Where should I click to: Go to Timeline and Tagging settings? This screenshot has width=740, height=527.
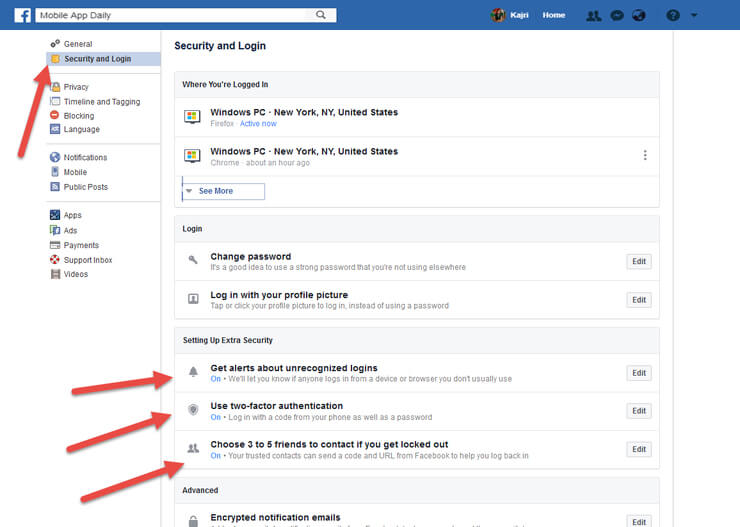tap(102, 101)
